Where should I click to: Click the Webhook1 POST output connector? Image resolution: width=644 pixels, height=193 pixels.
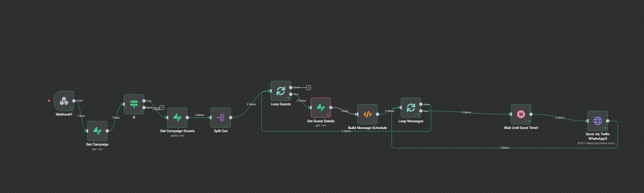coord(74,101)
